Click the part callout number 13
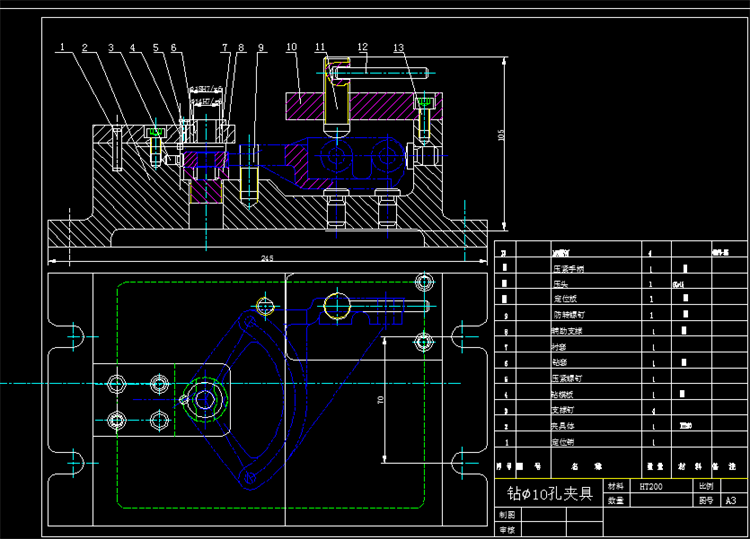Viewport: 750px width, 539px height. coord(398,47)
